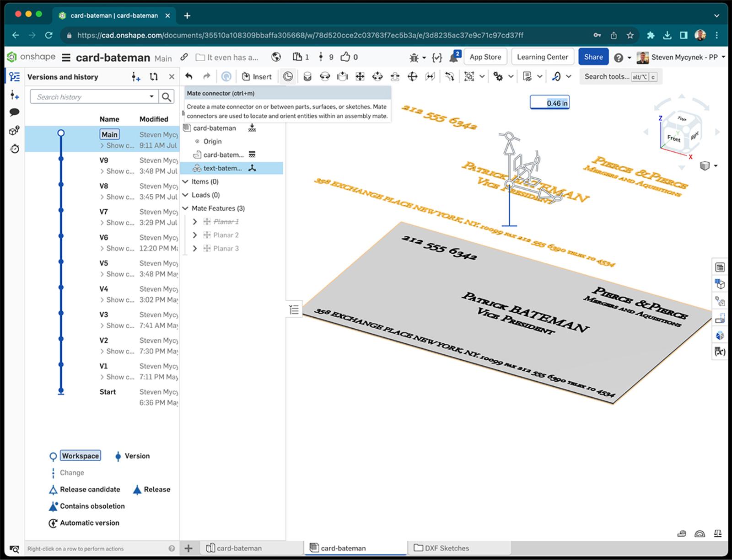Open the comments panel in left sidebar
732x560 pixels.
click(14, 111)
